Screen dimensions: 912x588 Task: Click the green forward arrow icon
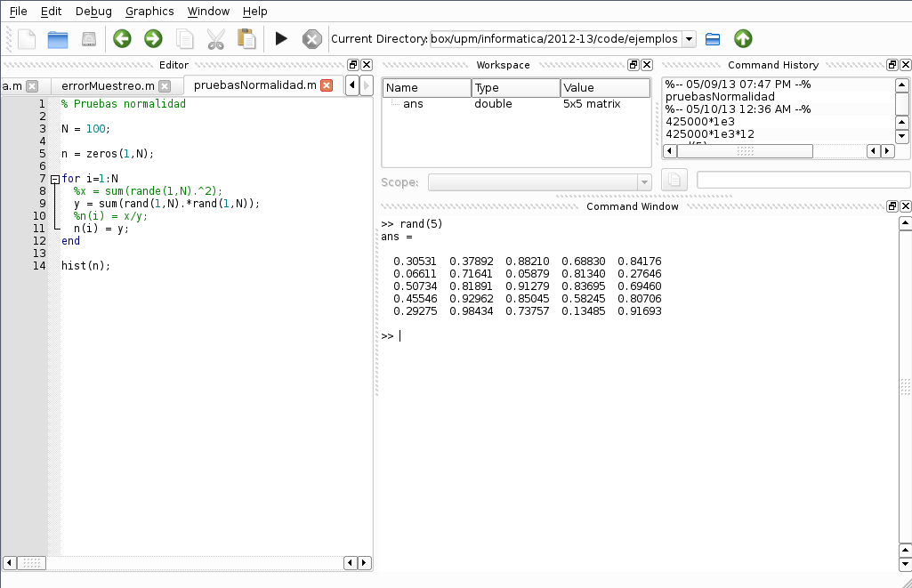(153, 39)
